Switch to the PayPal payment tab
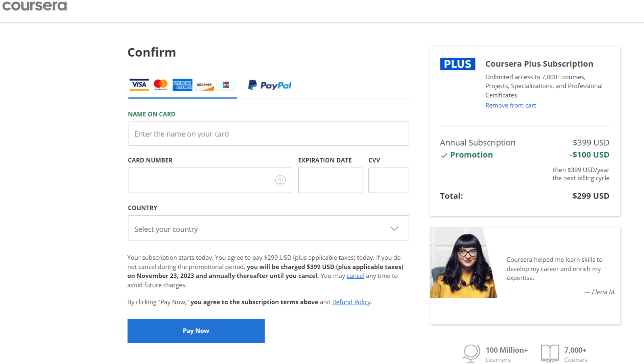The width and height of the screenshot is (644, 364). [x=269, y=85]
